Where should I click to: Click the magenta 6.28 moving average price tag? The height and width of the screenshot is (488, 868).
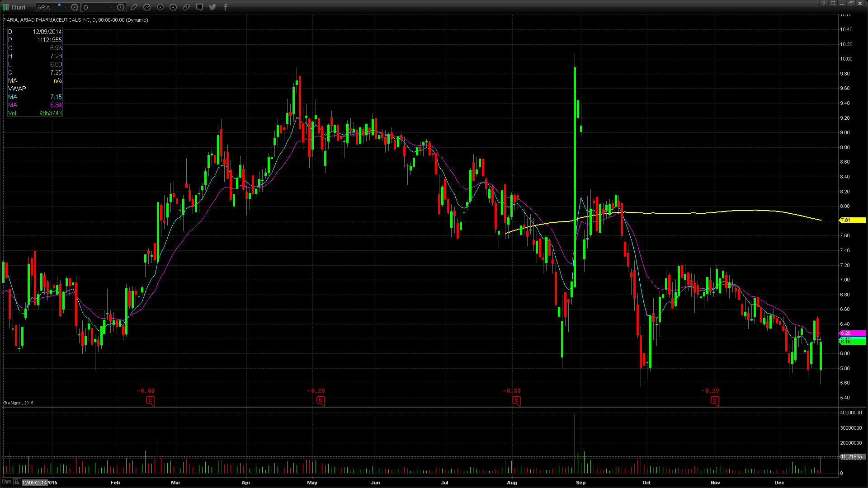(853, 333)
